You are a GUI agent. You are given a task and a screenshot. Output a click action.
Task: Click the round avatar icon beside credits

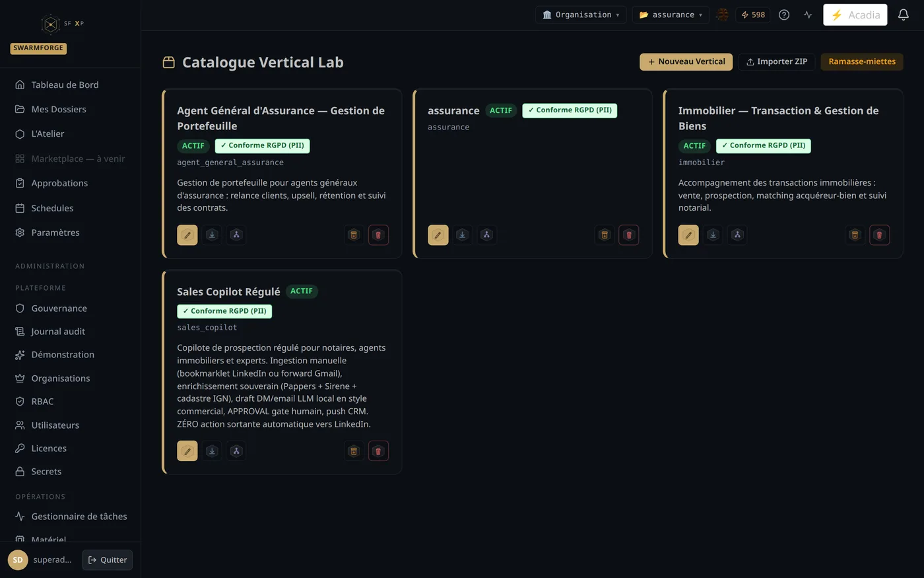click(x=723, y=15)
